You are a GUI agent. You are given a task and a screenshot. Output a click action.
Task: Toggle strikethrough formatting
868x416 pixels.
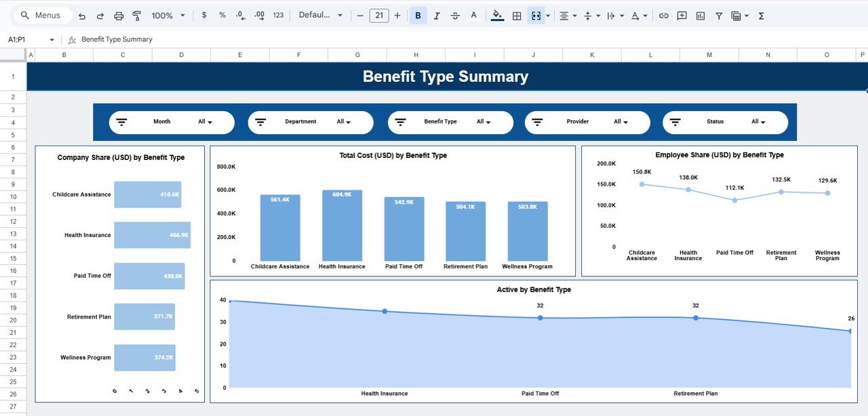[455, 14]
